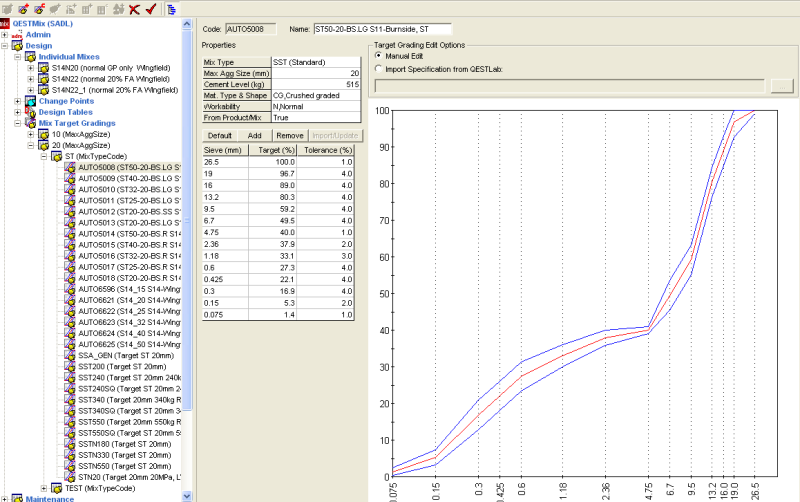This screenshot has height=502, width=800.
Task: Expand the Admin tree node
Action: [x=5, y=34]
